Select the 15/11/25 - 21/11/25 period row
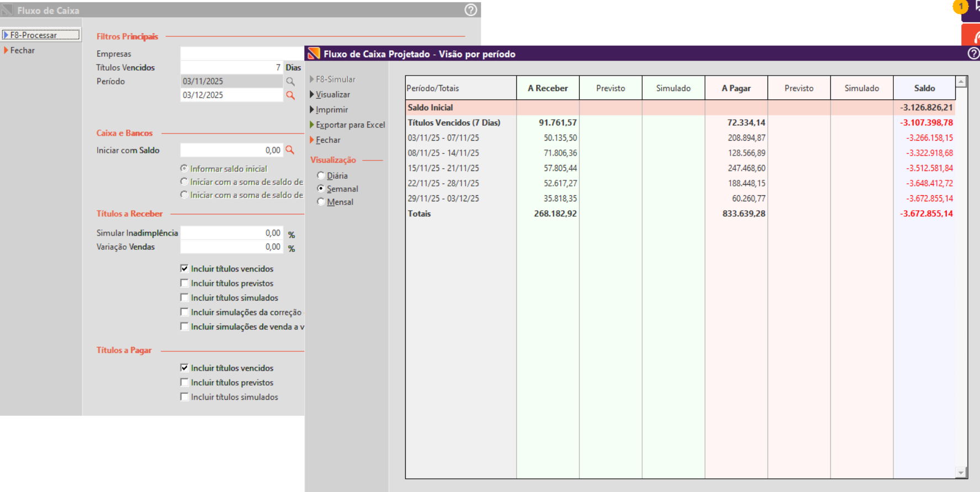Screen dimensions: 980x492 click(x=680, y=168)
